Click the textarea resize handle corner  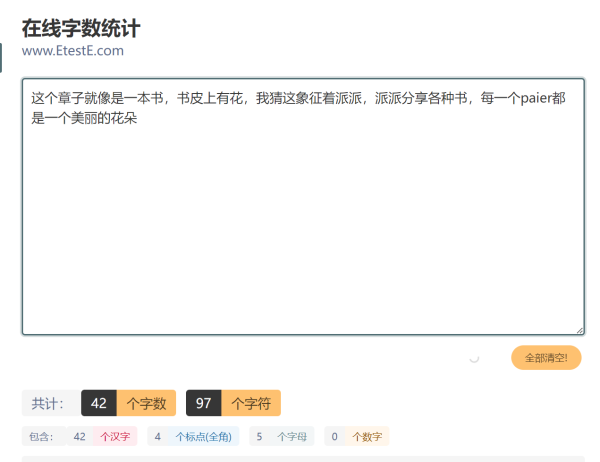tap(580, 331)
